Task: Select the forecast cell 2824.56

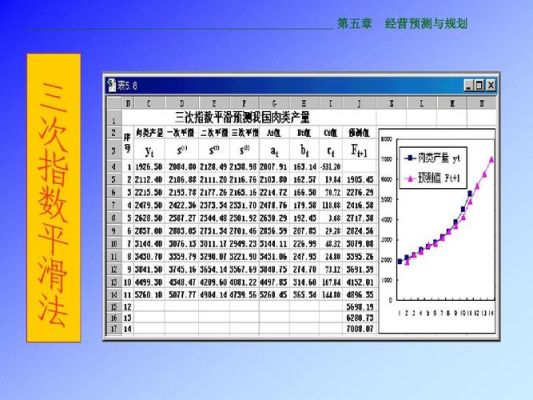Action: tap(360, 231)
